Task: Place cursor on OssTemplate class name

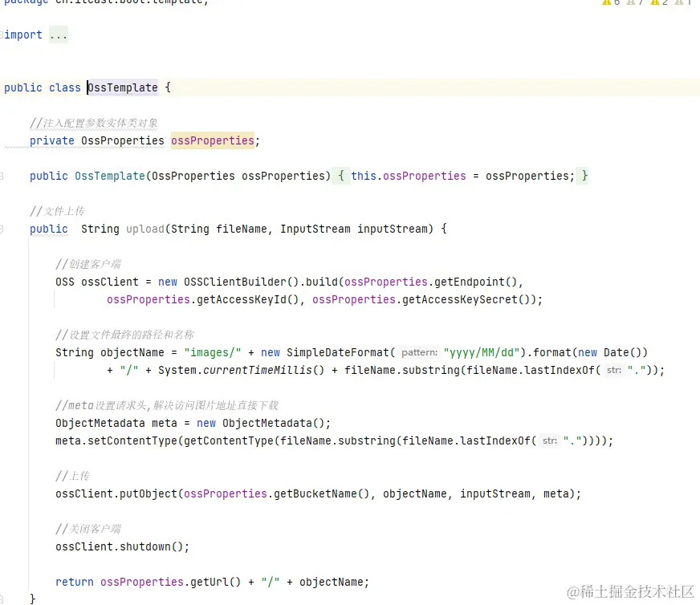Action: coord(122,87)
